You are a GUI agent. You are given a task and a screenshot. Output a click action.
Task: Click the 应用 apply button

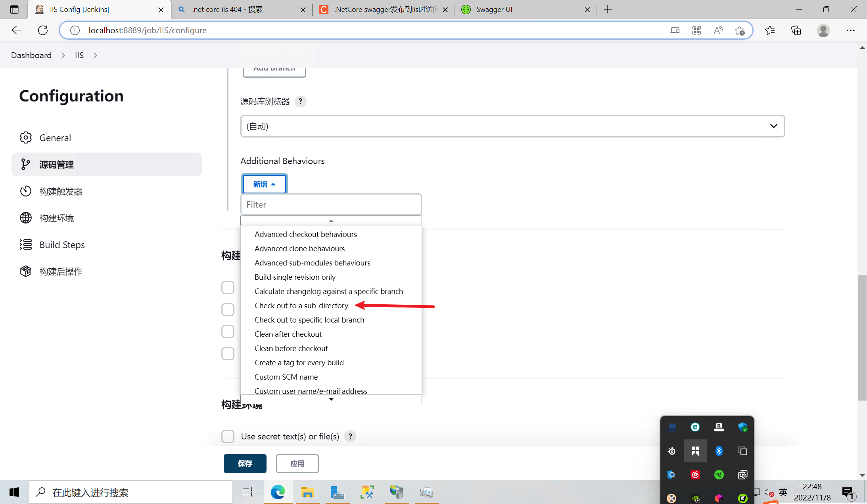297,463
